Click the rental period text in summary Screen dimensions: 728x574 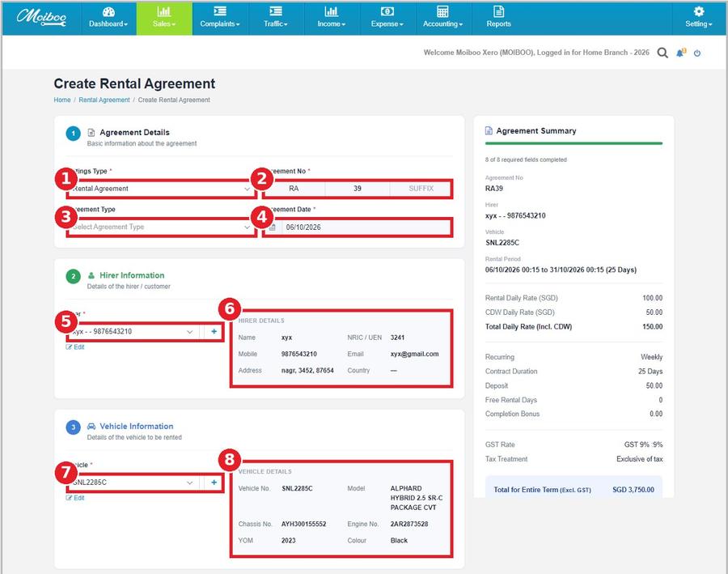[x=561, y=270]
